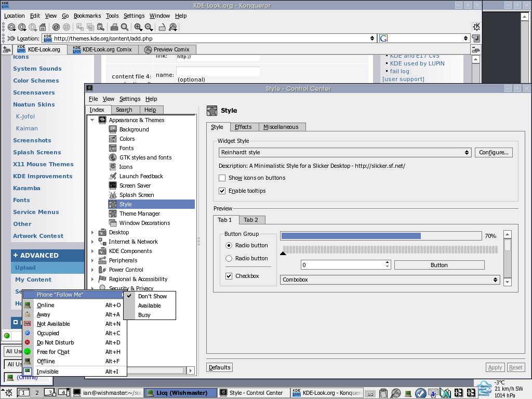Switch to KDE-Look.org Comix tab
This screenshot has height=399, width=532.
(x=103, y=49)
